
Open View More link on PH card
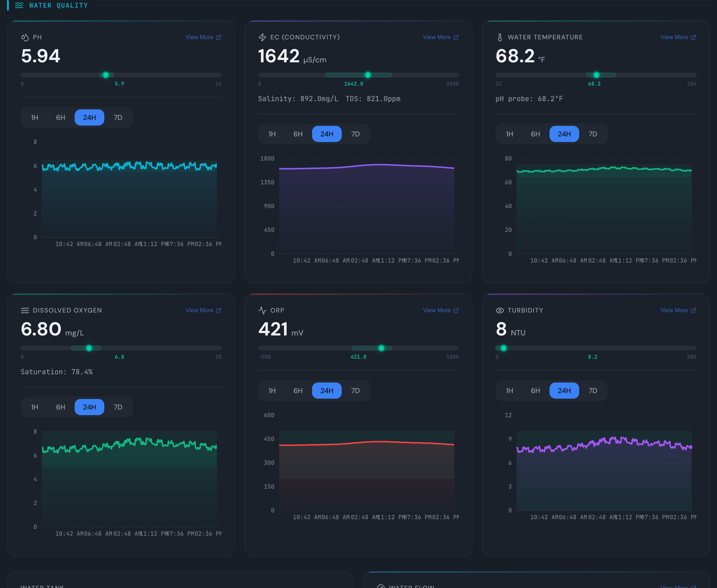click(203, 37)
